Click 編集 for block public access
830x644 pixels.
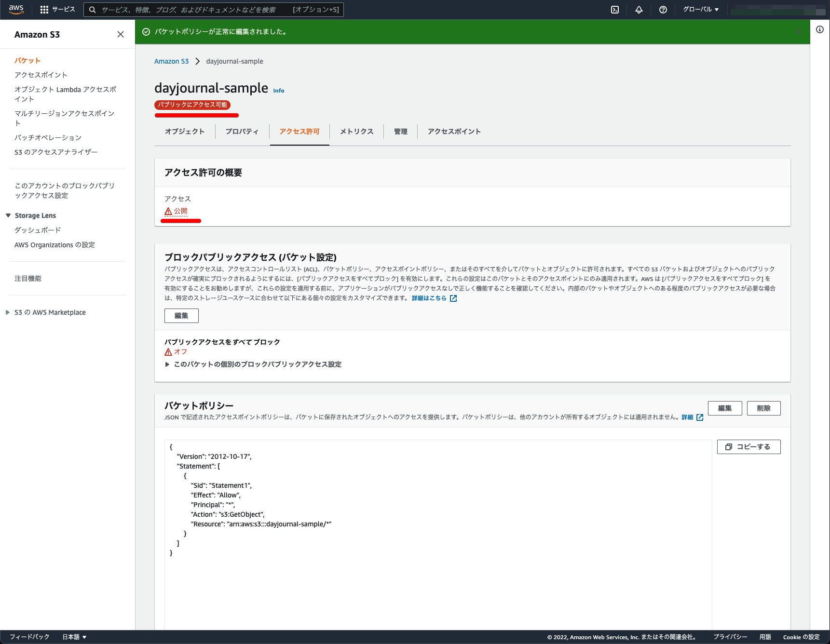pos(181,316)
